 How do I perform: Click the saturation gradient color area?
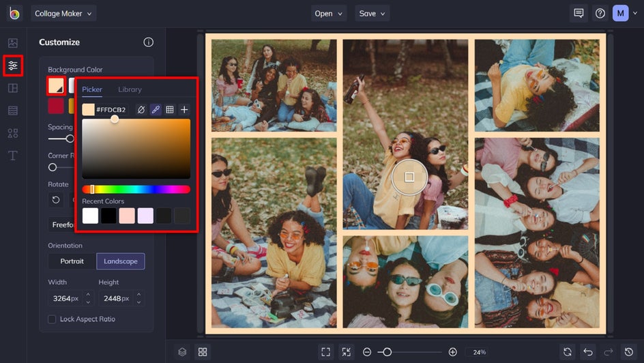click(136, 149)
